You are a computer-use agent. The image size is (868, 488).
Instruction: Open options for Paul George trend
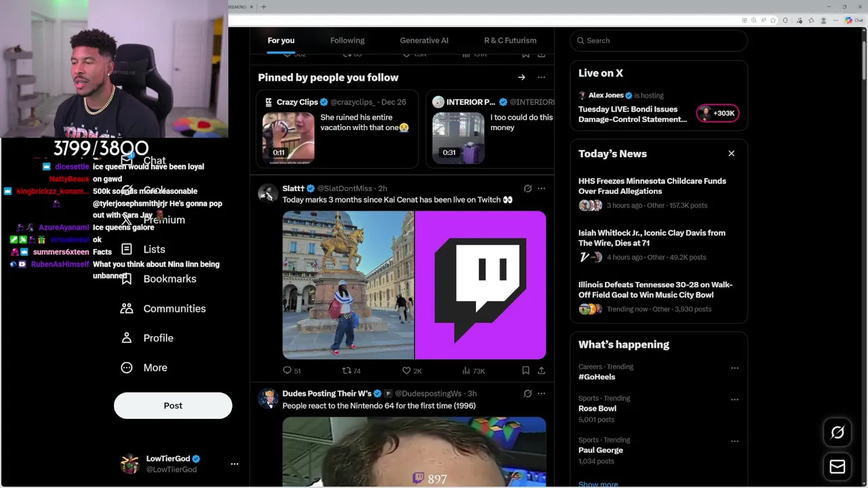(734, 441)
